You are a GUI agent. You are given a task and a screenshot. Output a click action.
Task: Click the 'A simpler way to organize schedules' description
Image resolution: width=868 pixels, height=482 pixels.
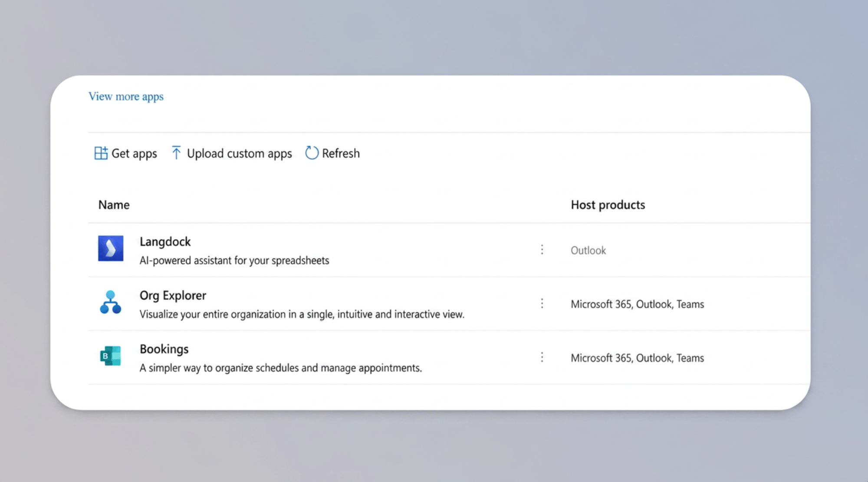(281, 368)
